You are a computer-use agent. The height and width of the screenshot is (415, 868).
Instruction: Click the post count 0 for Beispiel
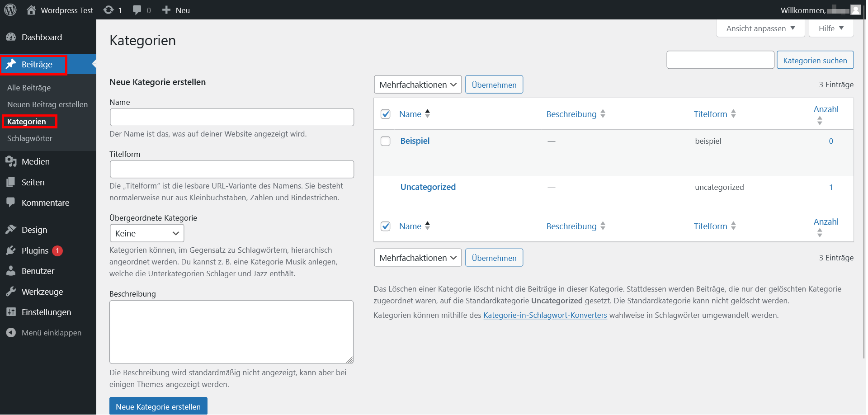tap(831, 141)
